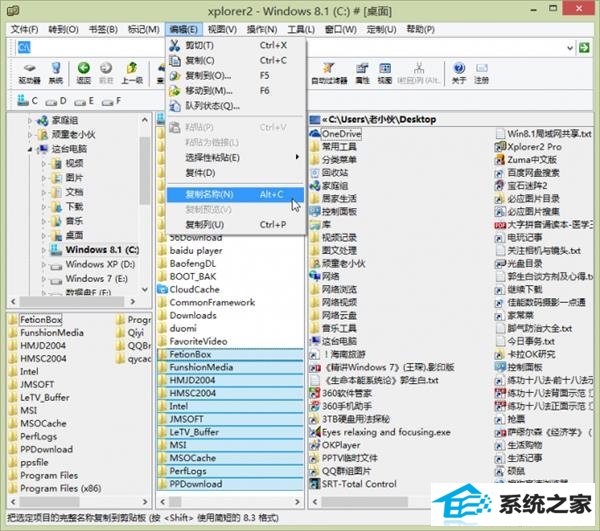Choose 复制(C) copy from Edit menu
The height and width of the screenshot is (531, 600).
[235, 60]
